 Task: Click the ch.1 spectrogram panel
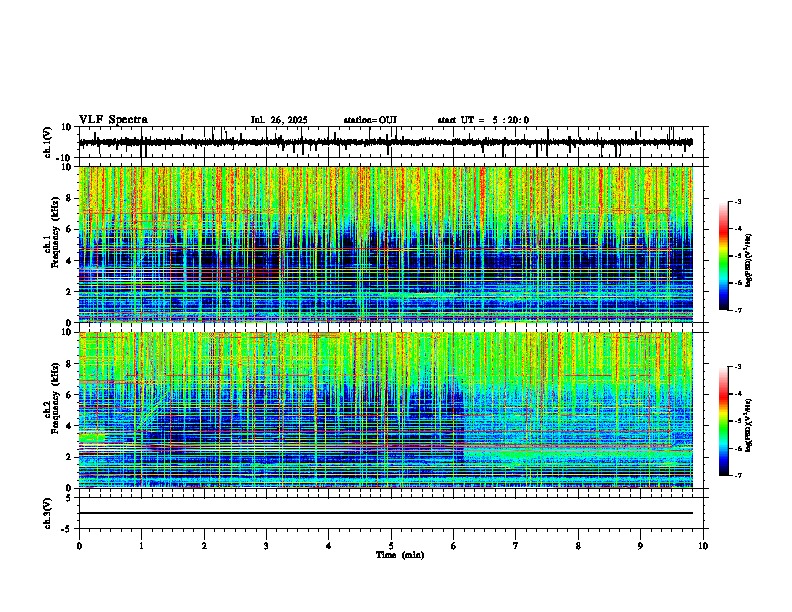point(386,244)
